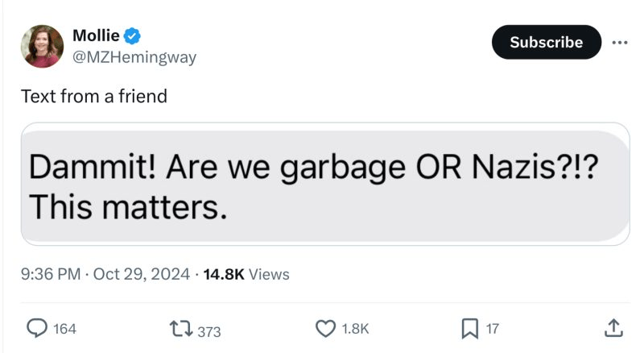View the 14.8K Views analytics
Image resolution: width=644 pixels, height=353 pixels.
click(x=246, y=274)
